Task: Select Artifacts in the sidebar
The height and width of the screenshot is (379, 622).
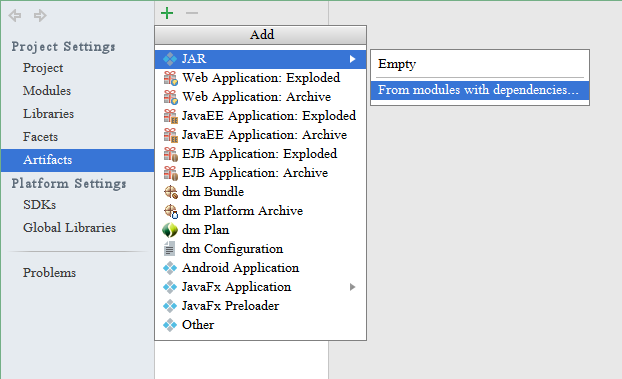Action: pyautogui.click(x=78, y=160)
